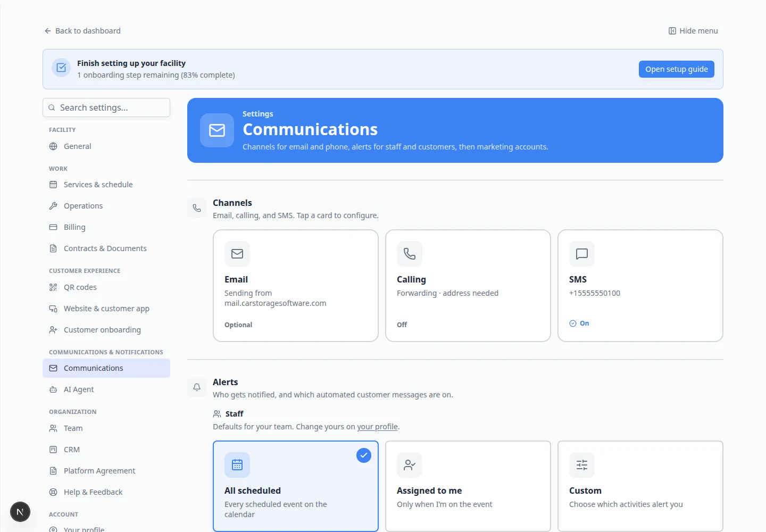Screen dimensions: 766x532
Task: Click Hide menu
Action: (x=693, y=31)
